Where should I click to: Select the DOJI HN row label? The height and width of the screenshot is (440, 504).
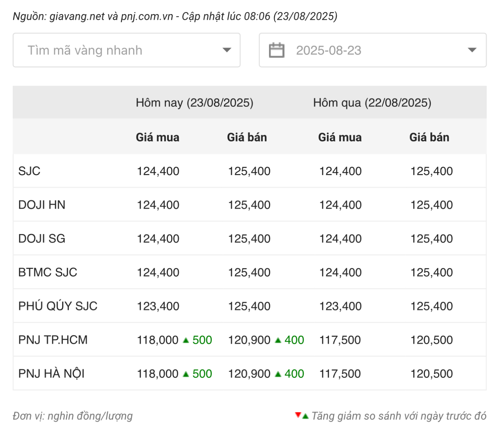pos(42,205)
